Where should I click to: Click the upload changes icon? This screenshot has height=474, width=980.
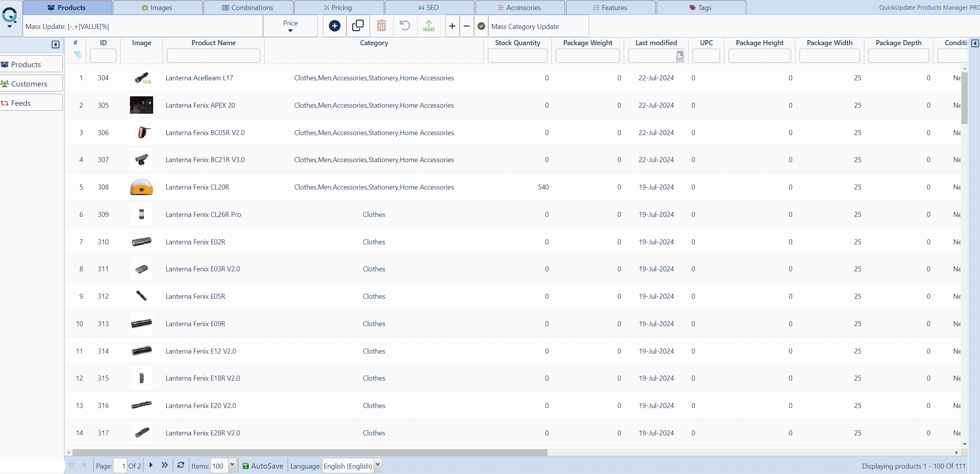tap(428, 26)
